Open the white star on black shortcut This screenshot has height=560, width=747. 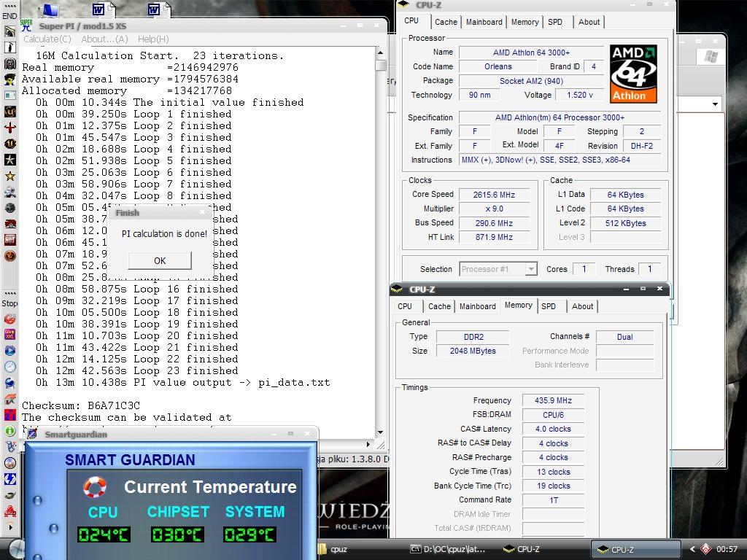pos(9,160)
